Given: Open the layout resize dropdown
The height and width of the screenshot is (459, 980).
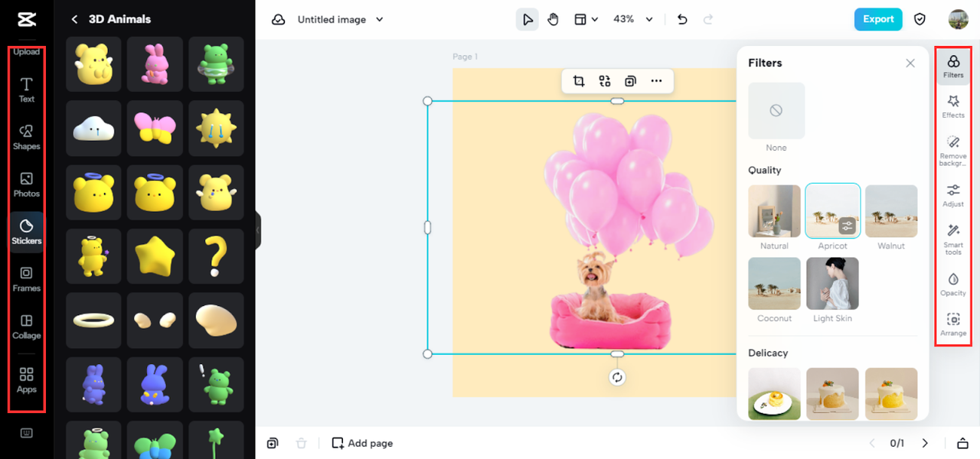Looking at the screenshot, I should click(586, 19).
